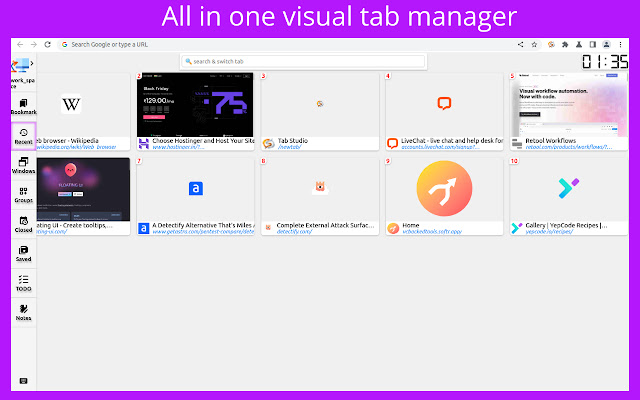Click the lab flask icon in toolbar
The image size is (640, 400).
click(579, 44)
